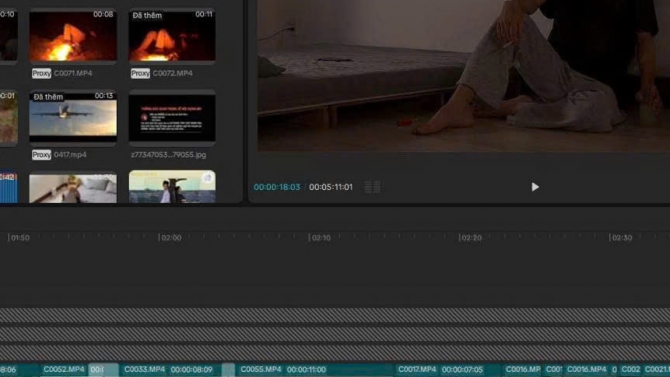Click the 00:08 duration on C0071.MP4

pos(103,14)
